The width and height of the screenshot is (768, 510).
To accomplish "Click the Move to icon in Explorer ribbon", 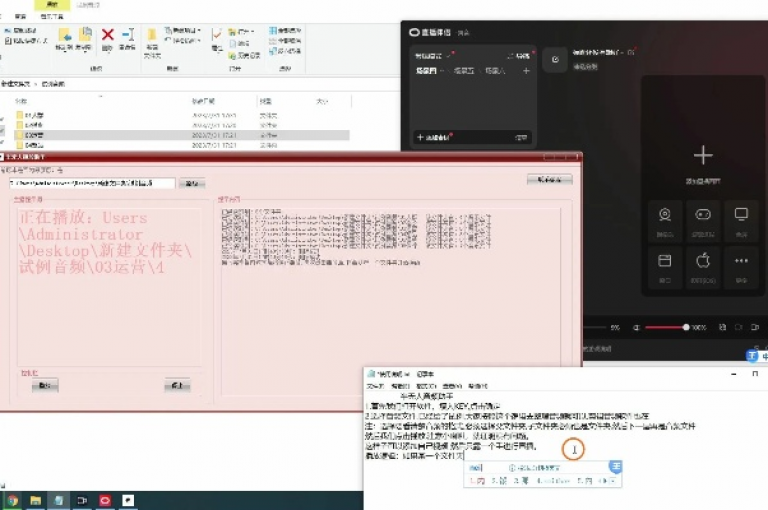I will pyautogui.click(x=64, y=36).
